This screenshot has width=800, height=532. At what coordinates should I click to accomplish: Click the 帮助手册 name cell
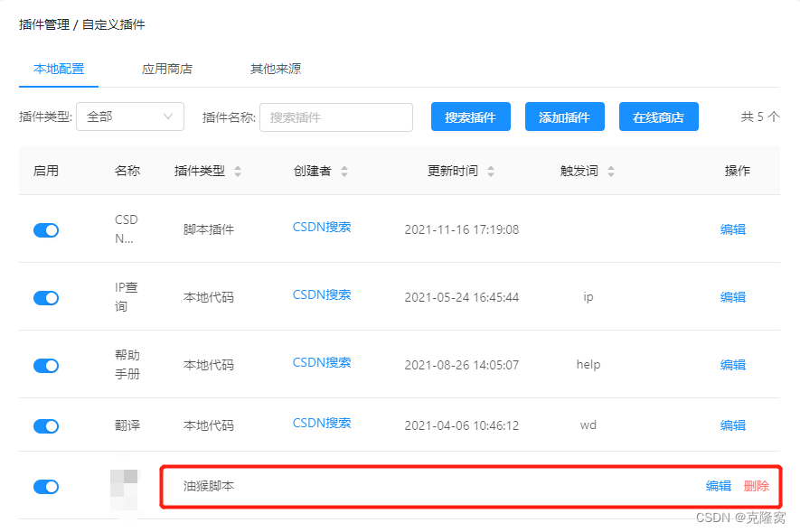127,364
